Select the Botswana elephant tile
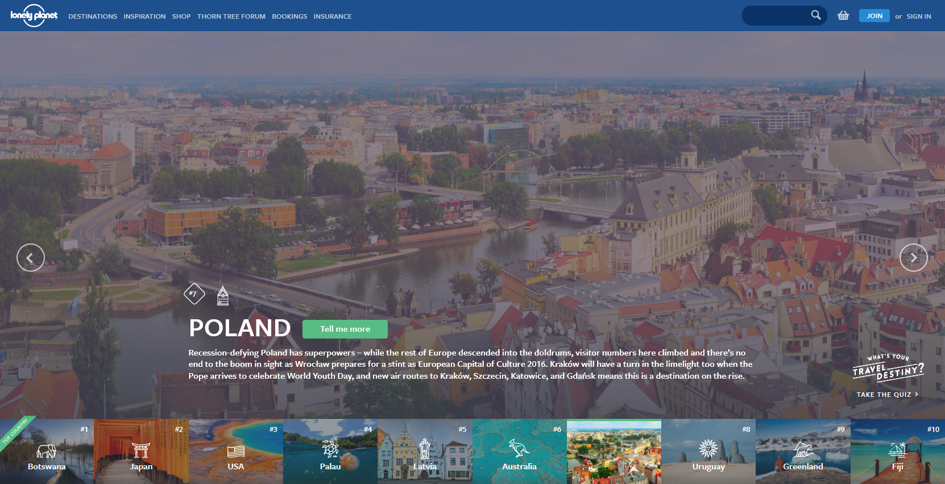The width and height of the screenshot is (945, 484). (x=47, y=452)
